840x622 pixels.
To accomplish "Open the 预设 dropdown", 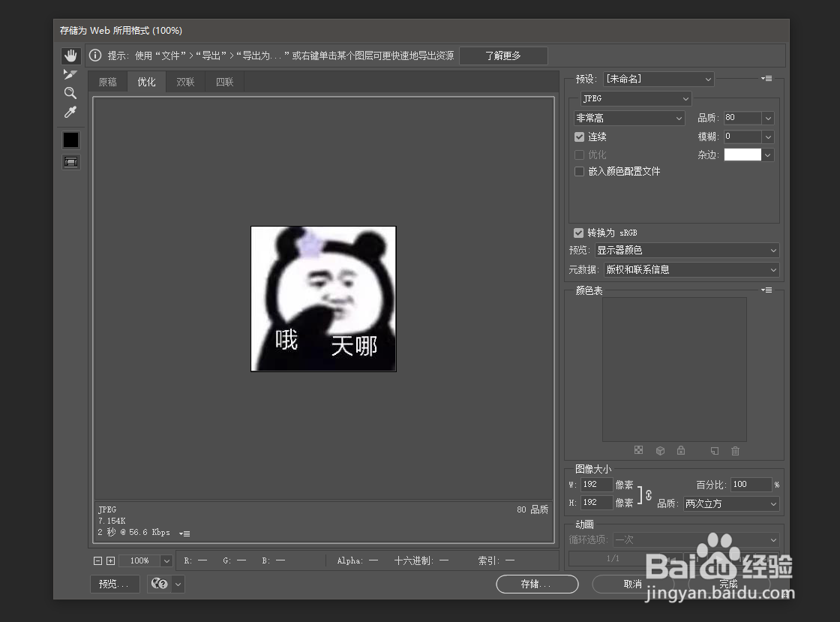I will coord(659,79).
